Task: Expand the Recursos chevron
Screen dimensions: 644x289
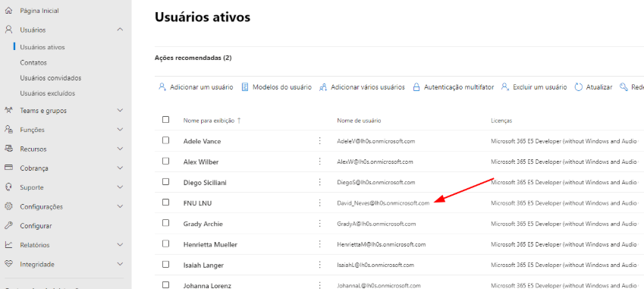Action: coord(120,149)
